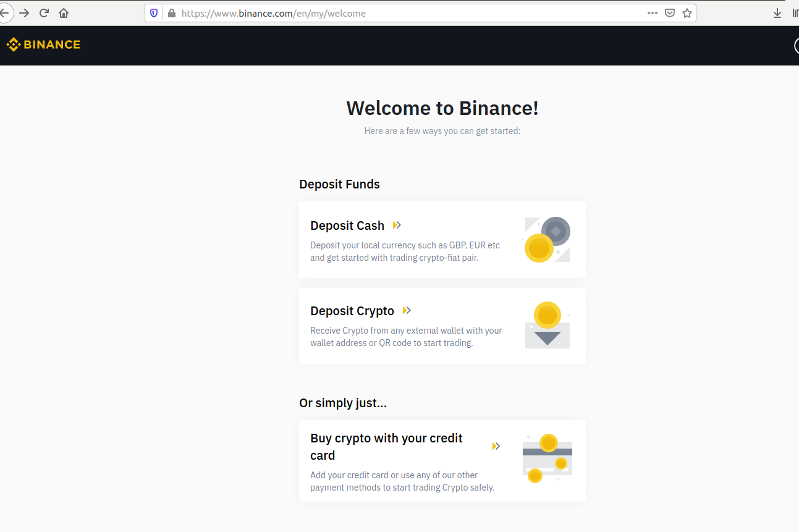
Task: Save page to Pocket
Action: (669, 13)
